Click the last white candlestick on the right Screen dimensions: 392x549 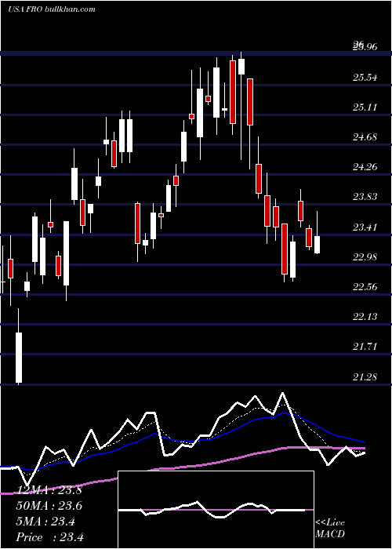(x=317, y=233)
